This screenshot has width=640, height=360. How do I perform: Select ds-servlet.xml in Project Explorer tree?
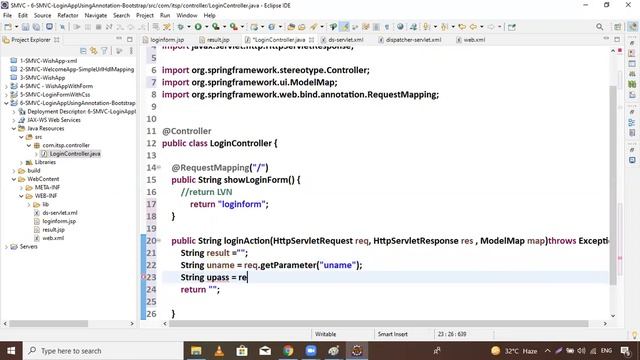point(60,213)
